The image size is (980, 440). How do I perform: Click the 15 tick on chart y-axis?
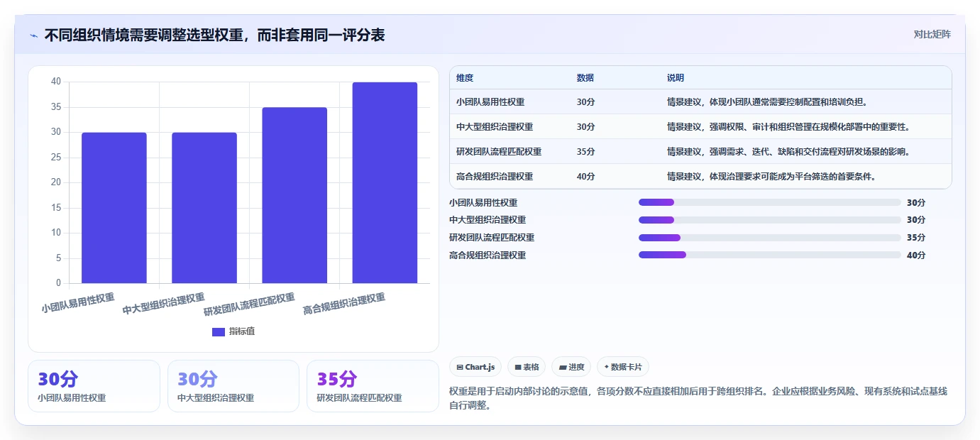pos(56,208)
